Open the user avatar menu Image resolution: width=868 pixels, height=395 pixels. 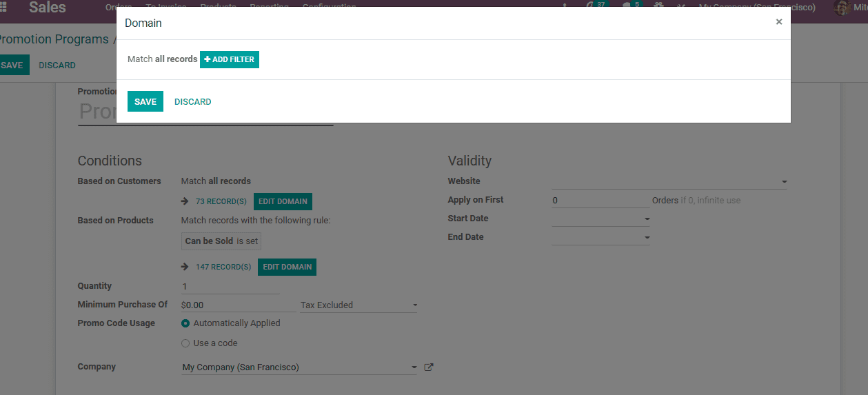pos(851,8)
